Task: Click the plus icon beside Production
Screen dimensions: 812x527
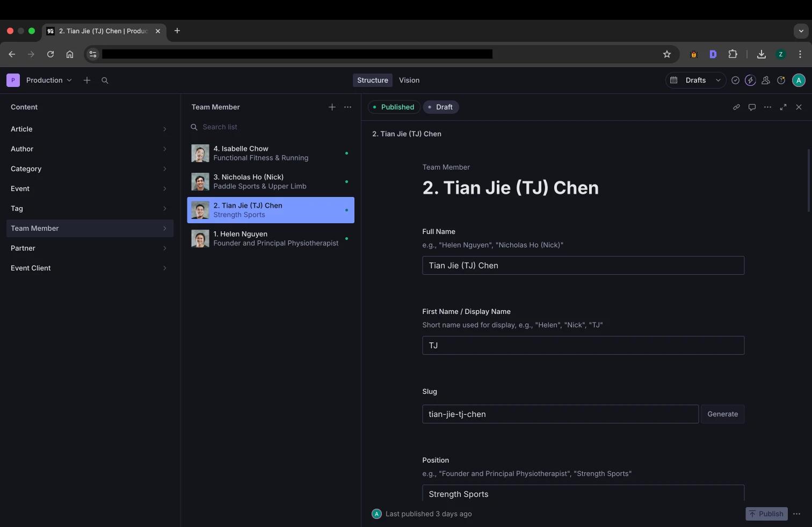Action: pos(87,80)
